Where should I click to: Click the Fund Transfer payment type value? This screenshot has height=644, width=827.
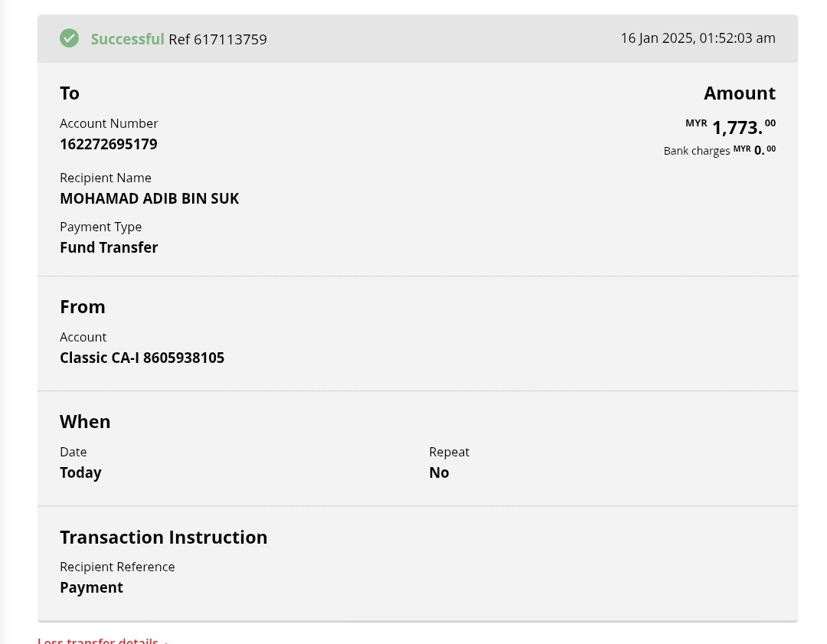tap(109, 247)
